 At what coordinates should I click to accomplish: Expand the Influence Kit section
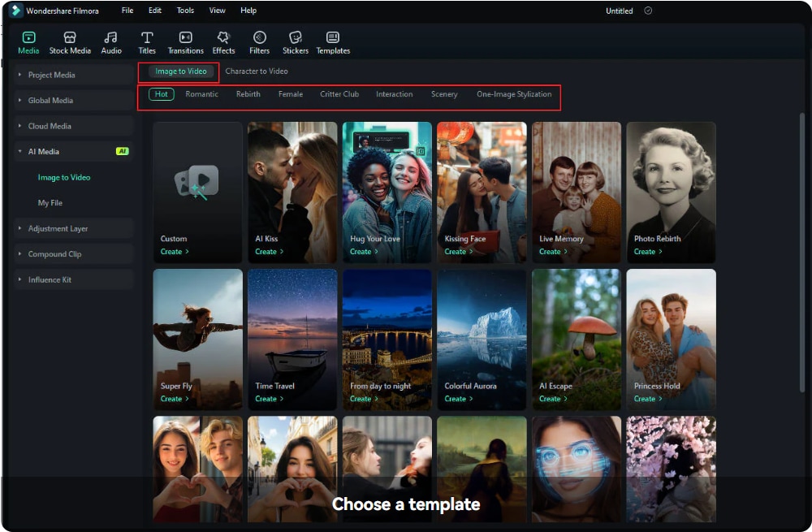coord(74,279)
